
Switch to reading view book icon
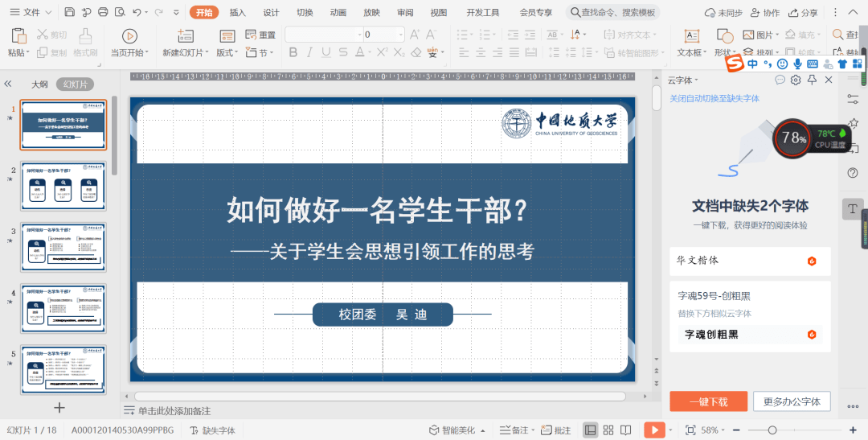tap(625, 430)
